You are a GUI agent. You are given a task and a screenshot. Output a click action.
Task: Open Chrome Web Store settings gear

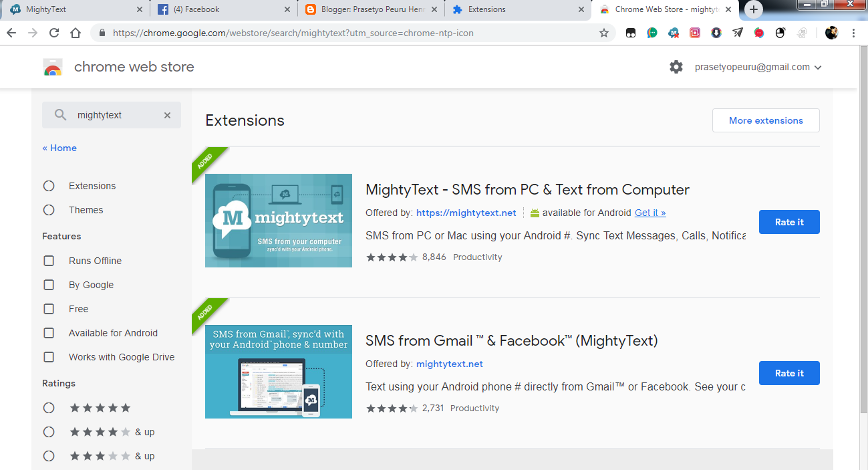coord(676,67)
